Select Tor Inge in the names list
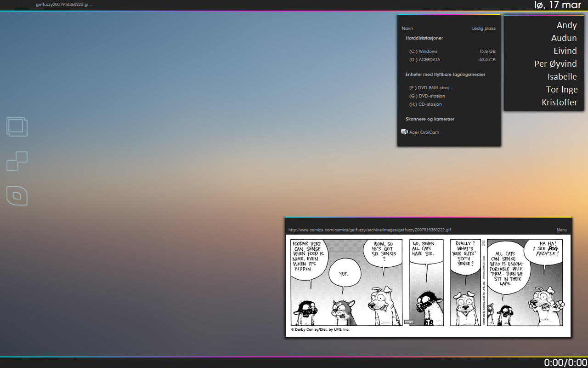588x368 pixels. click(562, 90)
